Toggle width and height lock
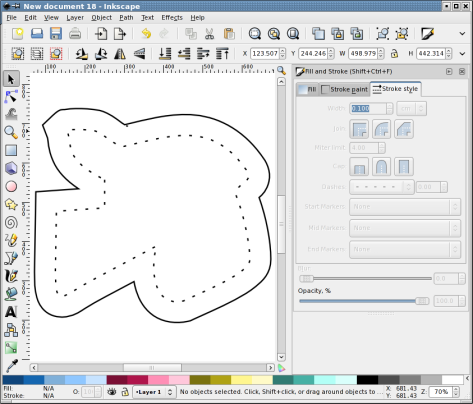 pyautogui.click(x=394, y=53)
